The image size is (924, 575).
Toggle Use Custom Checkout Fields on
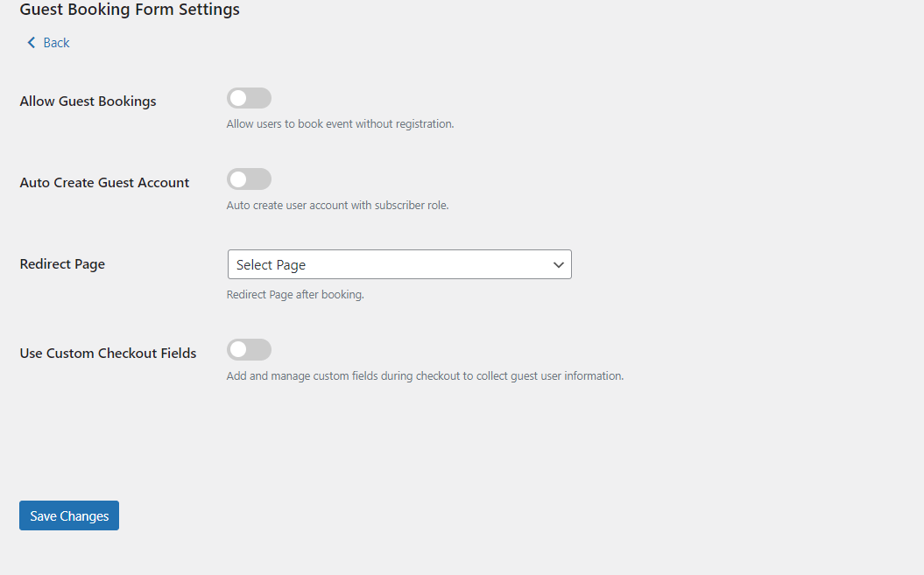pyautogui.click(x=250, y=350)
